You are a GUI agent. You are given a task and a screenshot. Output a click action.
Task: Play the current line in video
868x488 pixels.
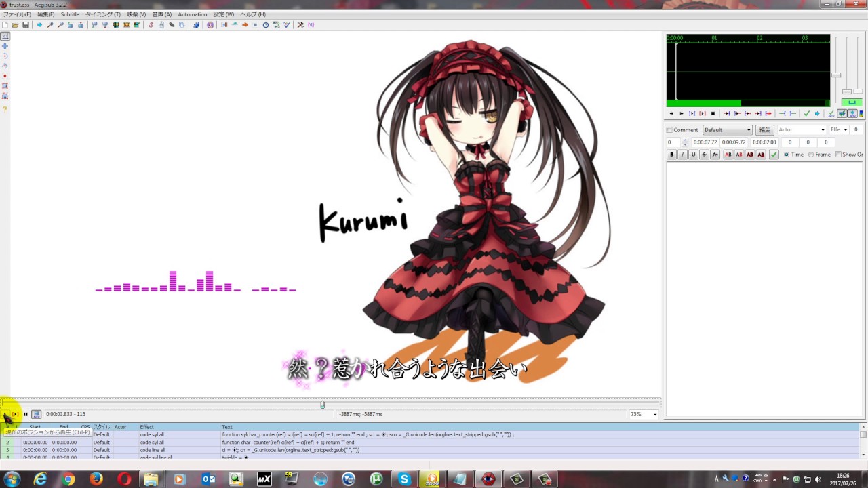click(x=15, y=414)
